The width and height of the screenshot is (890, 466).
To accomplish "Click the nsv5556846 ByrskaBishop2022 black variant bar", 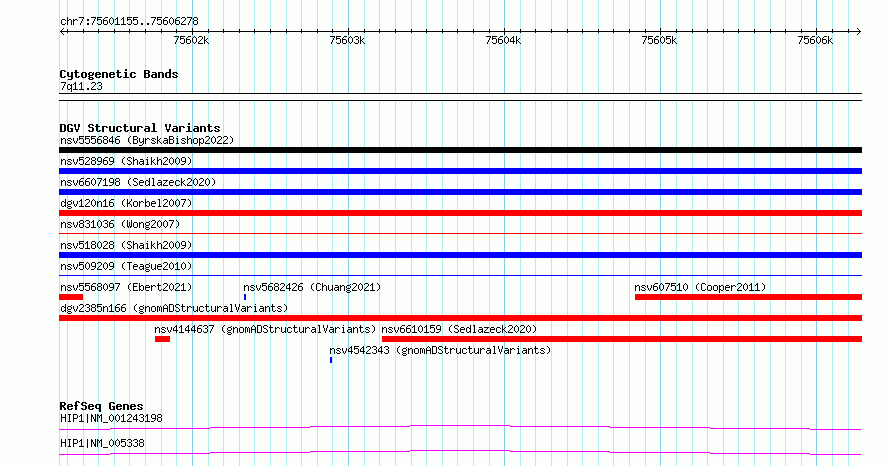I will [460, 150].
